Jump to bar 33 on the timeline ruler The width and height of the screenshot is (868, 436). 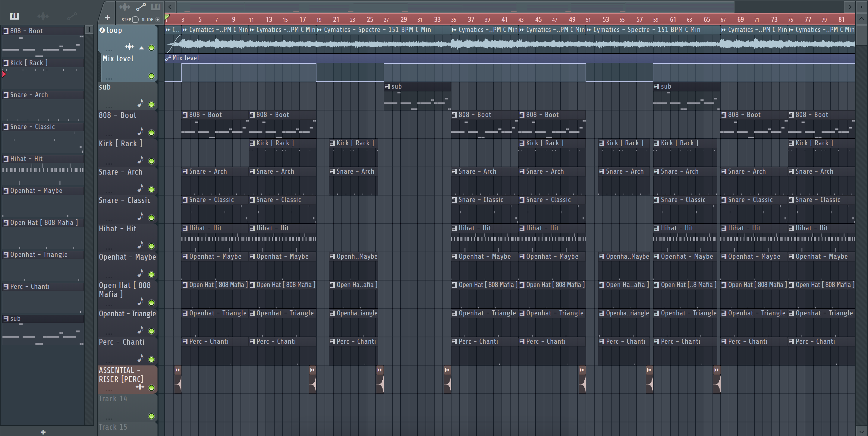coord(437,19)
